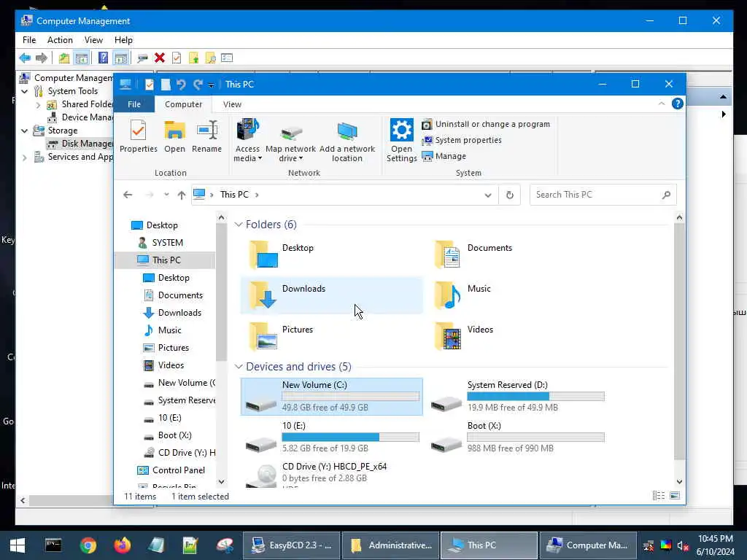Click the undo icon in Quick Access Toolbar
Screen dimensions: 747x560
[181, 85]
